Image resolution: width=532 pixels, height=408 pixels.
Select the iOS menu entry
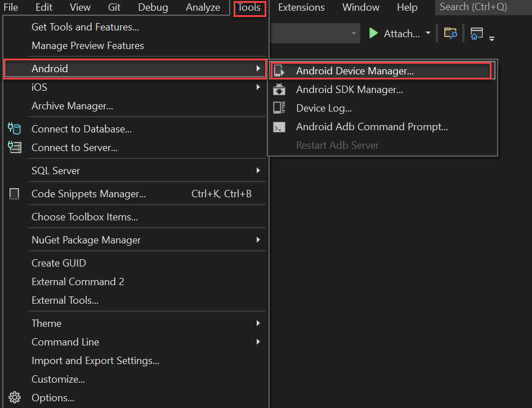pos(135,87)
